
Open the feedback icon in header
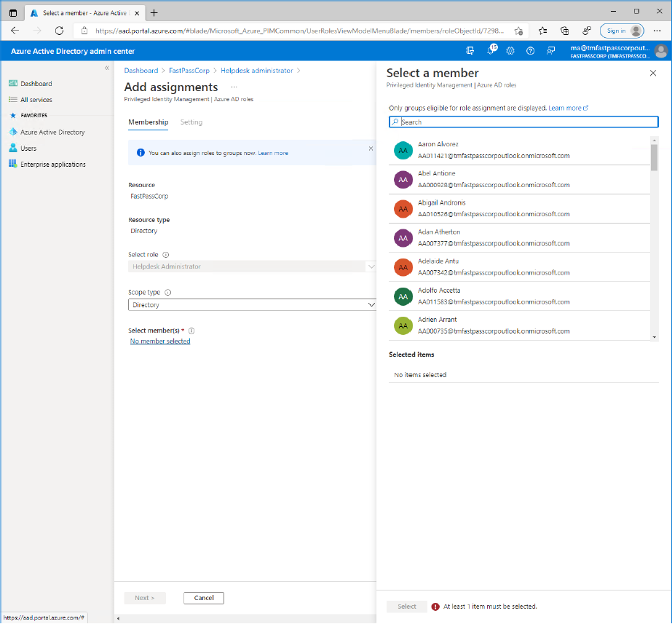[x=550, y=50]
